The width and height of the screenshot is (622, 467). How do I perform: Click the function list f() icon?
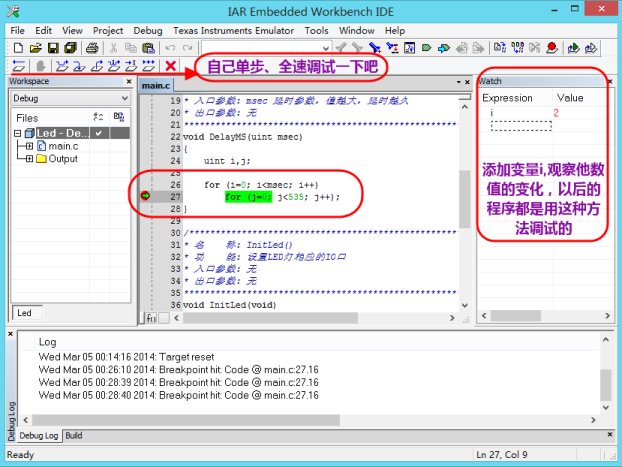[151, 318]
